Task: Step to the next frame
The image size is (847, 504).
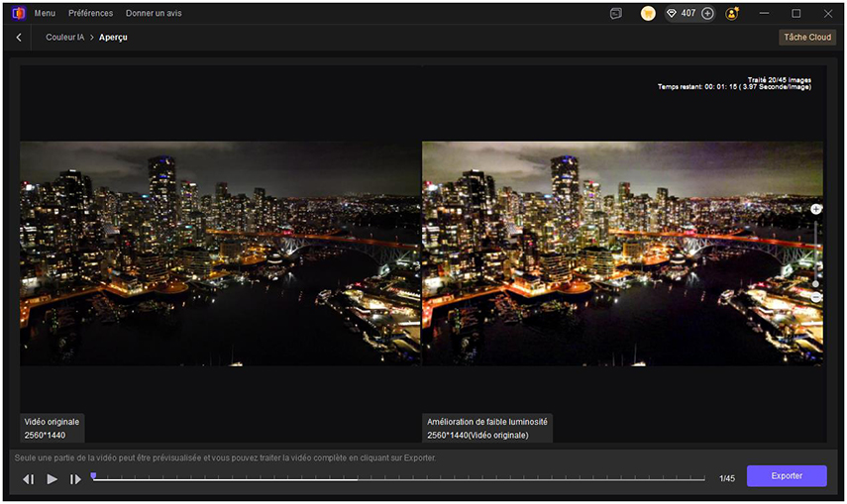Action: pyautogui.click(x=75, y=479)
